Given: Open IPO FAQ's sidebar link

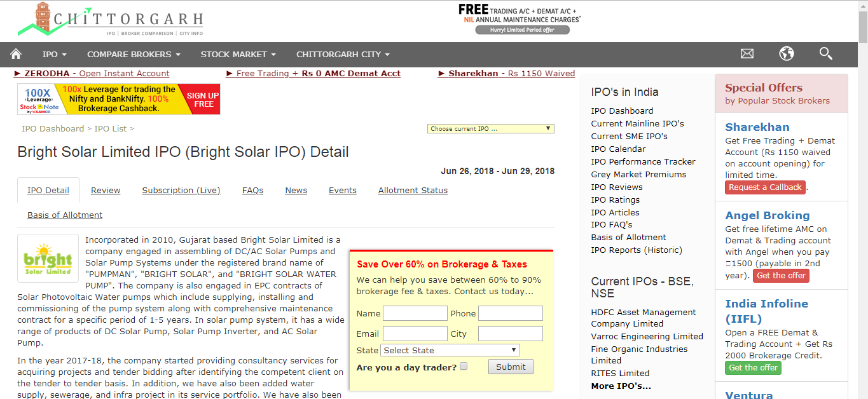Looking at the screenshot, I should (x=612, y=225).
